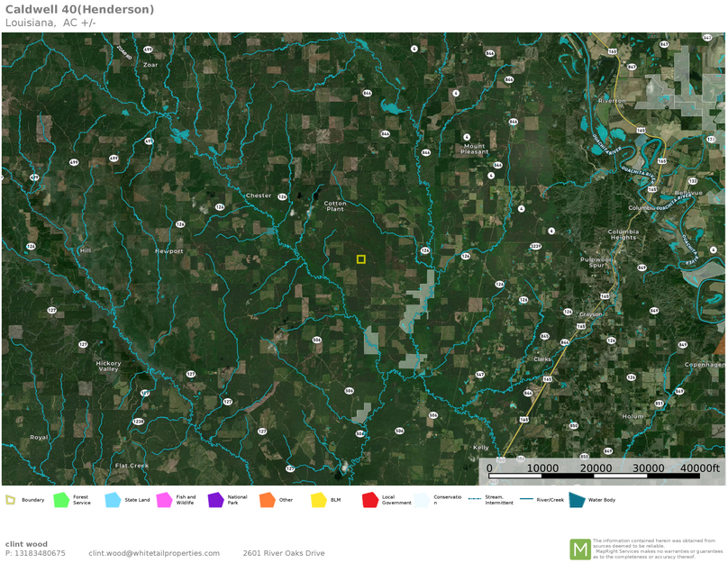Click the Cotton Plant town label
Viewport: 728px width, 563px height.
pos(335,206)
